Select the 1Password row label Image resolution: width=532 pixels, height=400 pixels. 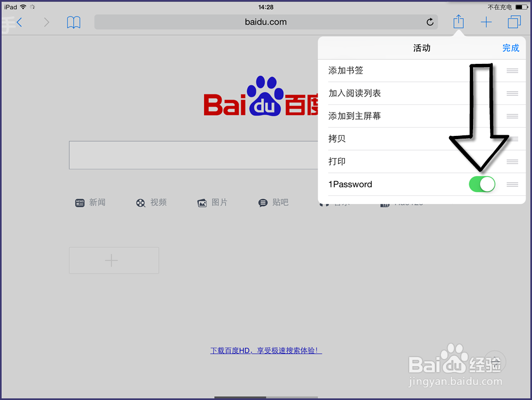[x=350, y=184]
